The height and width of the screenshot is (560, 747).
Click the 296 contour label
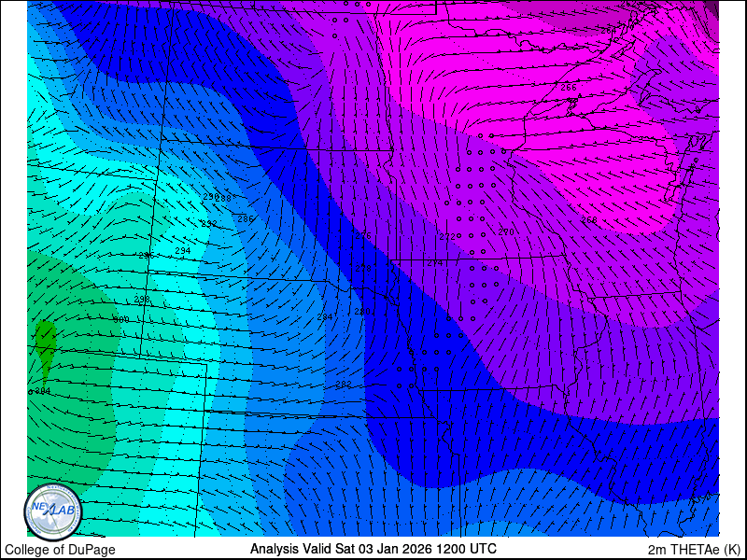147,256
